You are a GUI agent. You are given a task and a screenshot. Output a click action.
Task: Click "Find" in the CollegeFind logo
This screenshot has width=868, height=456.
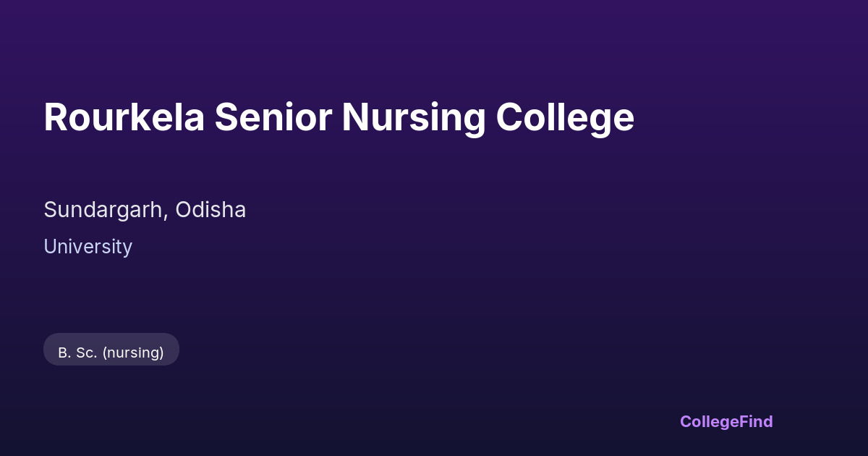(x=756, y=421)
